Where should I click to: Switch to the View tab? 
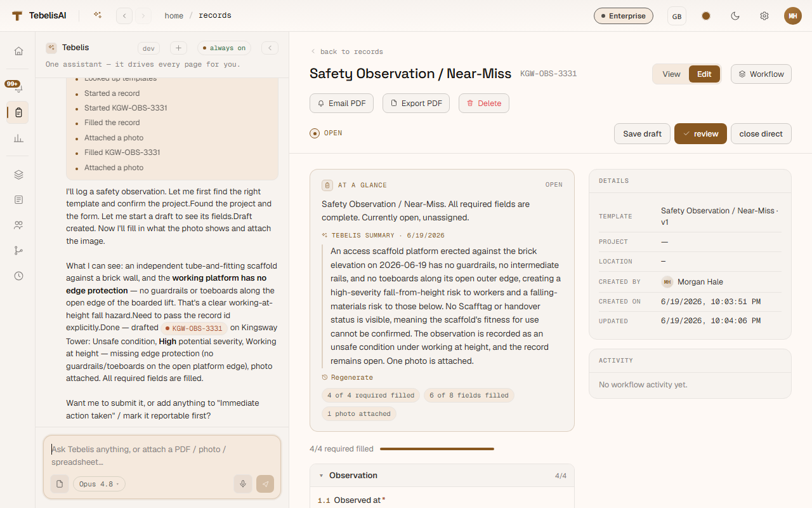tap(671, 74)
